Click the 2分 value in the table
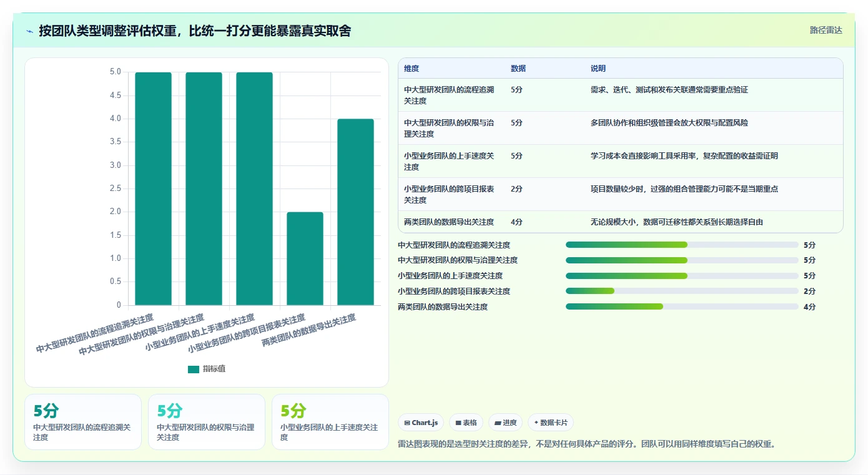The height and width of the screenshot is (475, 868). click(516, 189)
